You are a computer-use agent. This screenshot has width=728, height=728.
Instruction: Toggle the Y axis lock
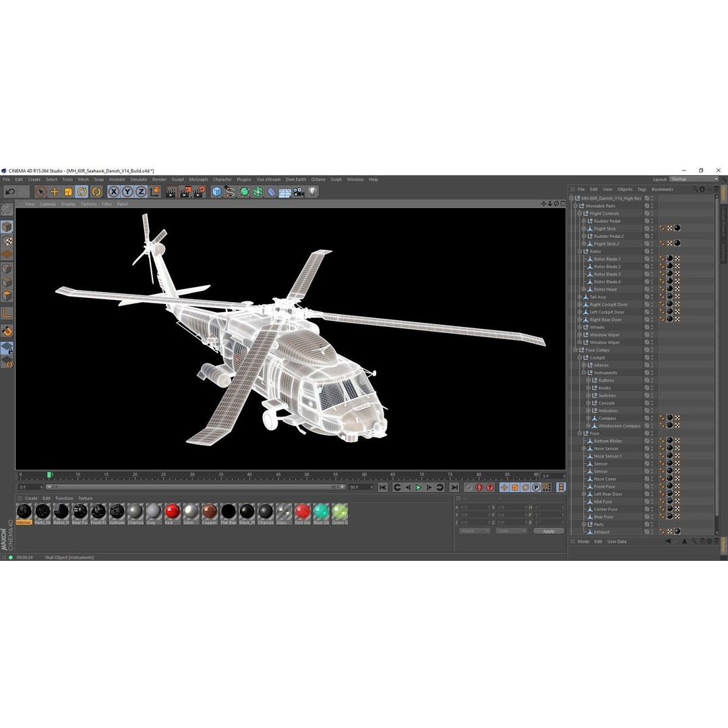[x=127, y=191]
